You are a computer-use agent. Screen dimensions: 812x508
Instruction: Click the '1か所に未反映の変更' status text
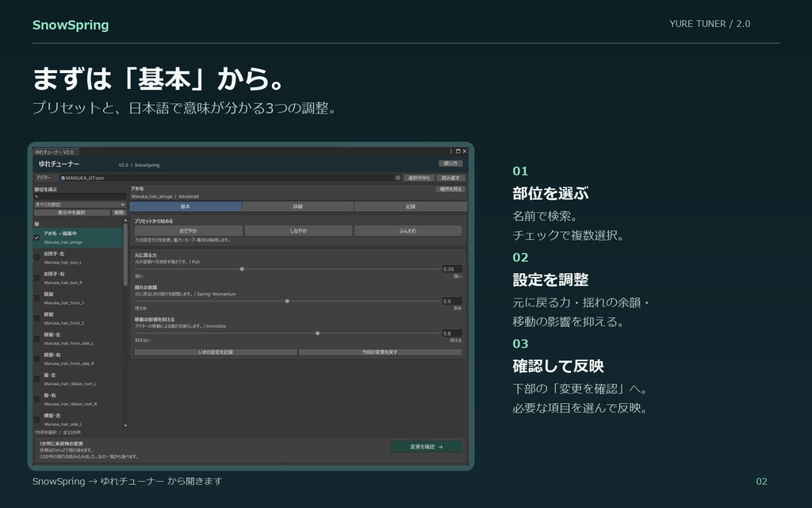(x=62, y=444)
